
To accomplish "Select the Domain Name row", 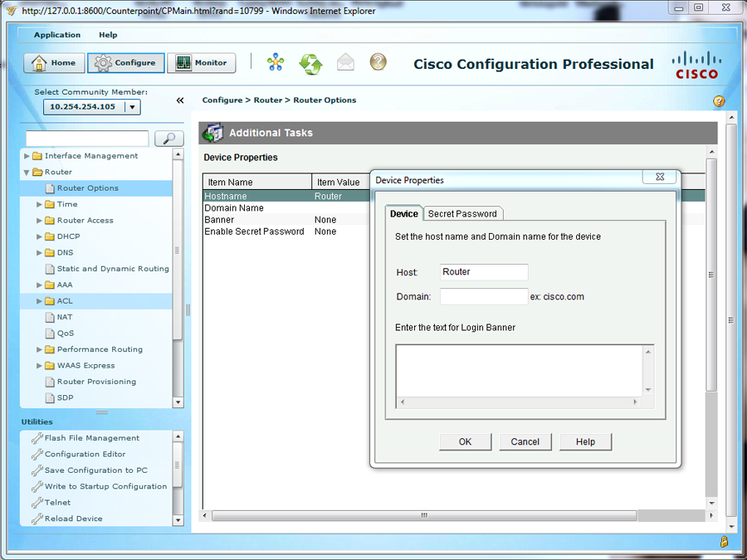I will [x=286, y=208].
